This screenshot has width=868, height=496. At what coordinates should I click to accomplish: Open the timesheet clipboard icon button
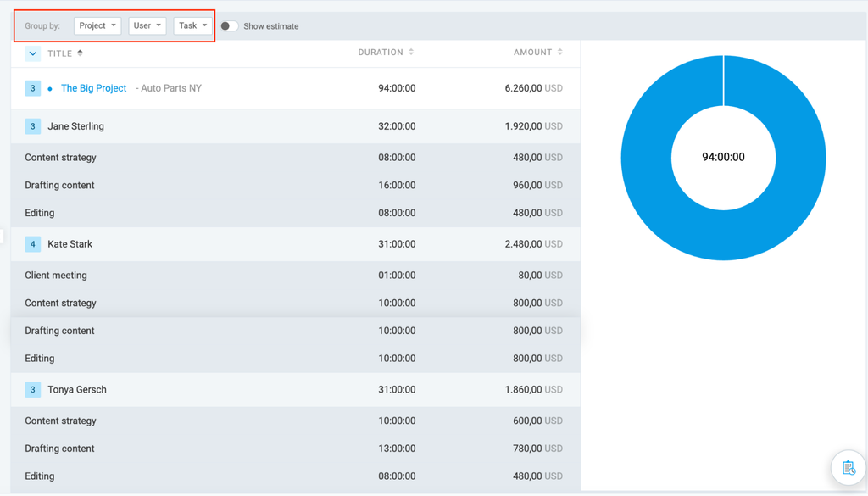click(849, 468)
